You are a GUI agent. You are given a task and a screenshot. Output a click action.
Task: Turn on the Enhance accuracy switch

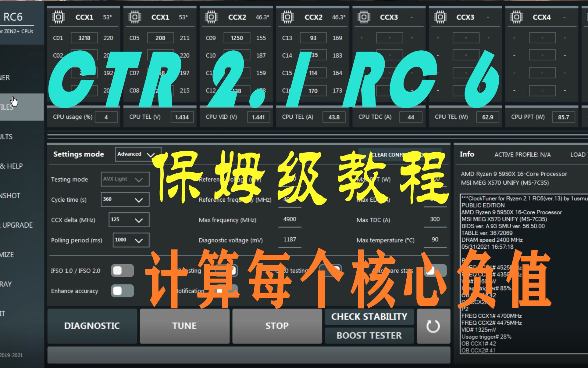123,291
